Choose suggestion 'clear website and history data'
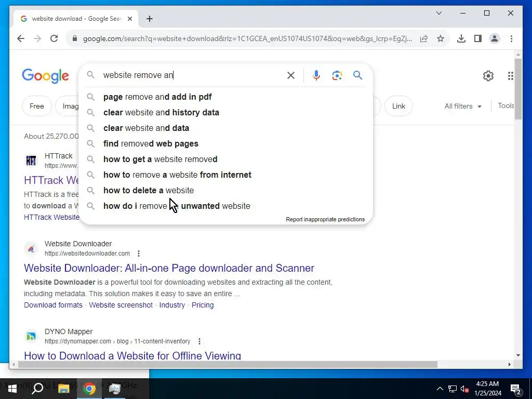This screenshot has width=532, height=399. [225, 113]
